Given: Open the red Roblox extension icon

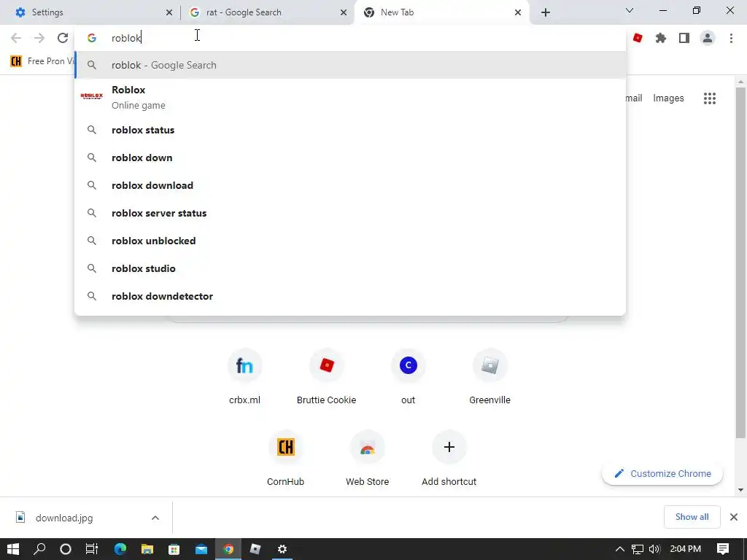Looking at the screenshot, I should tap(638, 38).
